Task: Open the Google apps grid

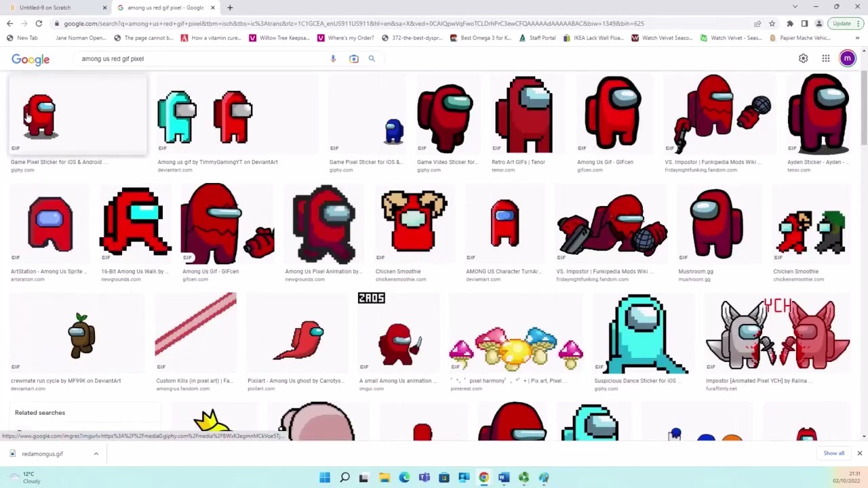Action: 825,59
